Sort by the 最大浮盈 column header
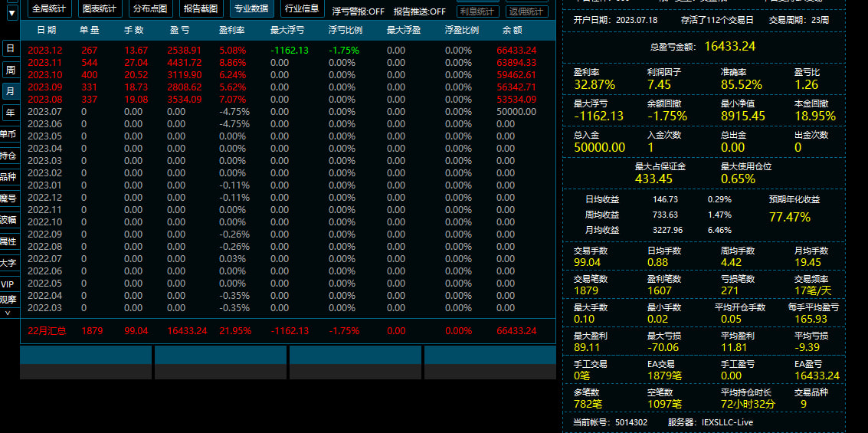The width and height of the screenshot is (868, 433). click(x=404, y=31)
